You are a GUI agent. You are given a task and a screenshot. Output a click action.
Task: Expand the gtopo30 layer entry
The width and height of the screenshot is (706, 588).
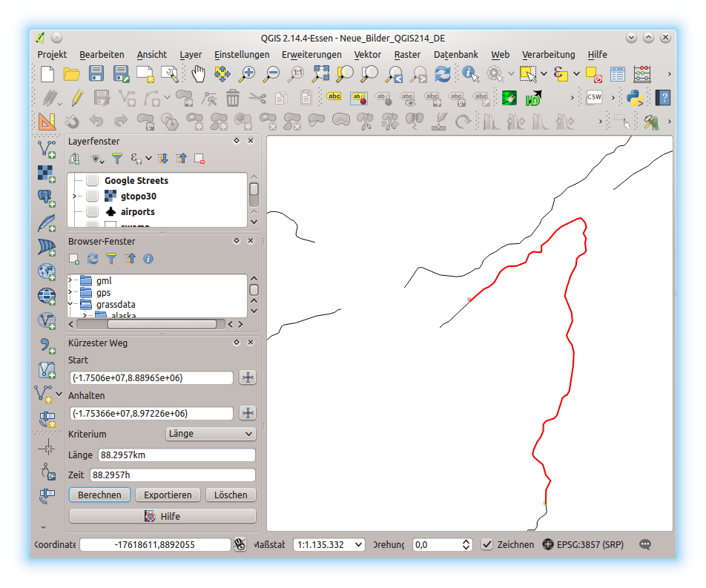[x=75, y=196]
